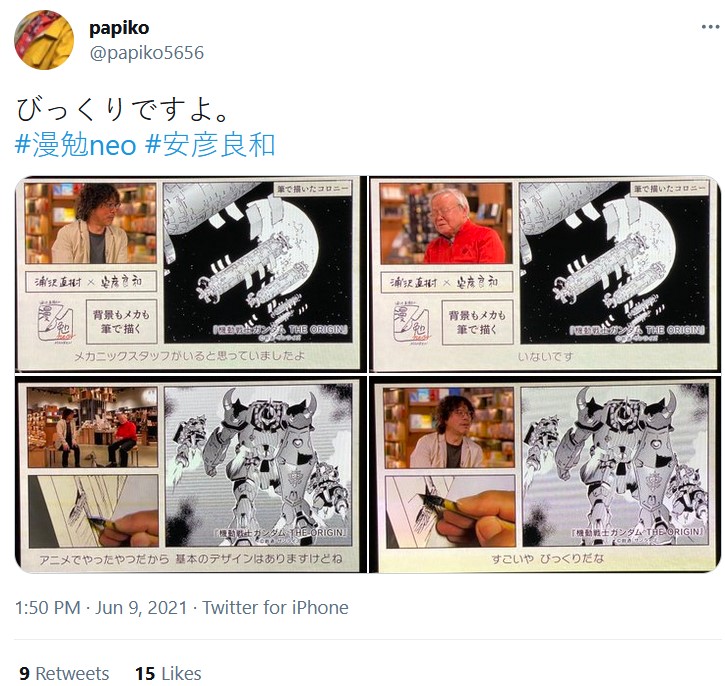Screen dimensions: 725x686
Task: Show the 15 Likes list
Action: pos(168,674)
